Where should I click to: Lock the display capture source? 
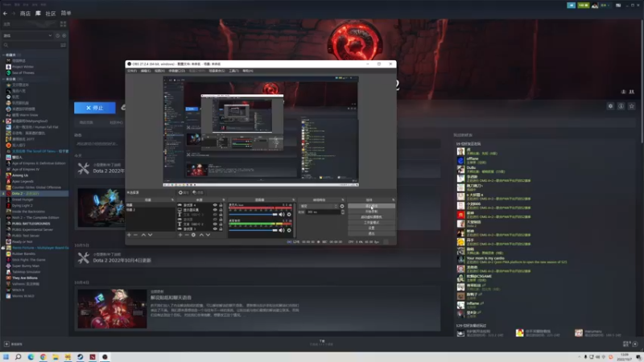point(221,210)
